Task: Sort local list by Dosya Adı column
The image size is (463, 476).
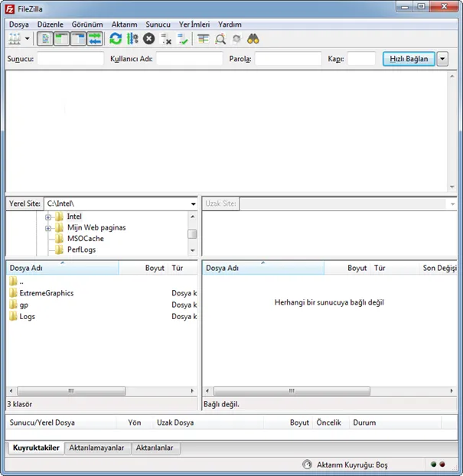Action: [63, 268]
